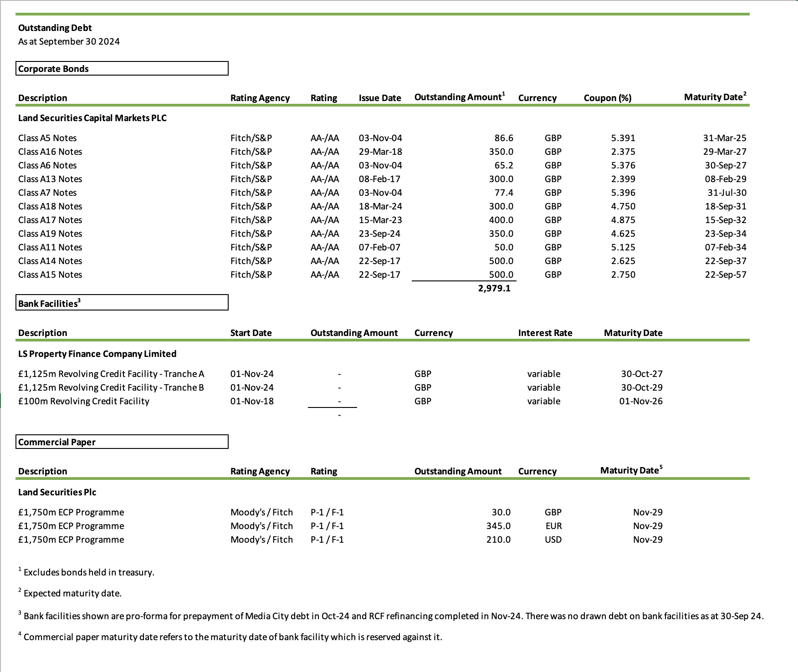Screen dimensions: 798x672
Task: Select the 'Start Date' column header
Action: (x=251, y=333)
